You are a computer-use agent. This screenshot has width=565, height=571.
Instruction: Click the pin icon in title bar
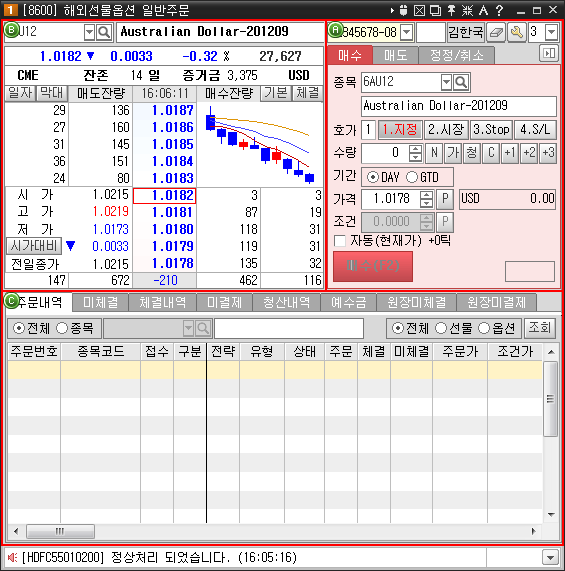pyautogui.click(x=451, y=10)
